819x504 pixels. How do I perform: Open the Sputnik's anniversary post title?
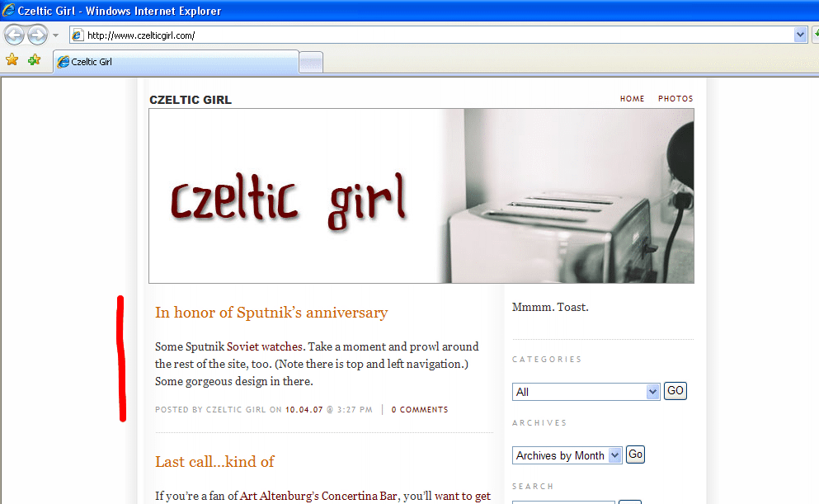[271, 313]
